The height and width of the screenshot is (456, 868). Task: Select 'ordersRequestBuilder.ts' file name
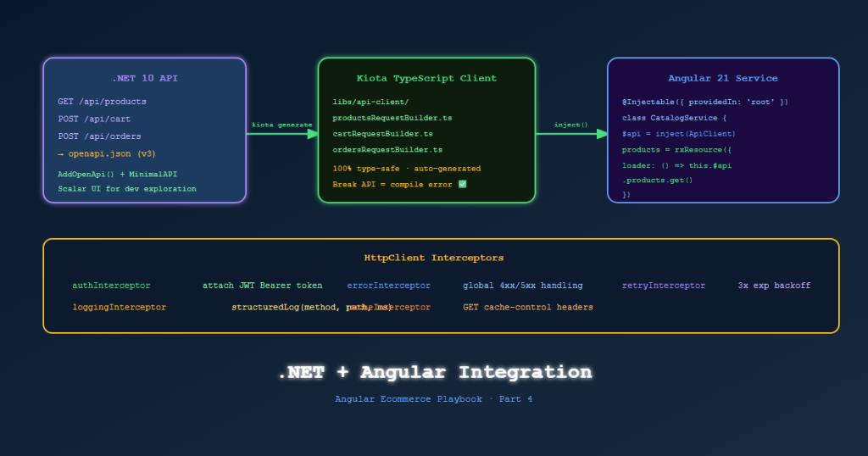(x=387, y=150)
